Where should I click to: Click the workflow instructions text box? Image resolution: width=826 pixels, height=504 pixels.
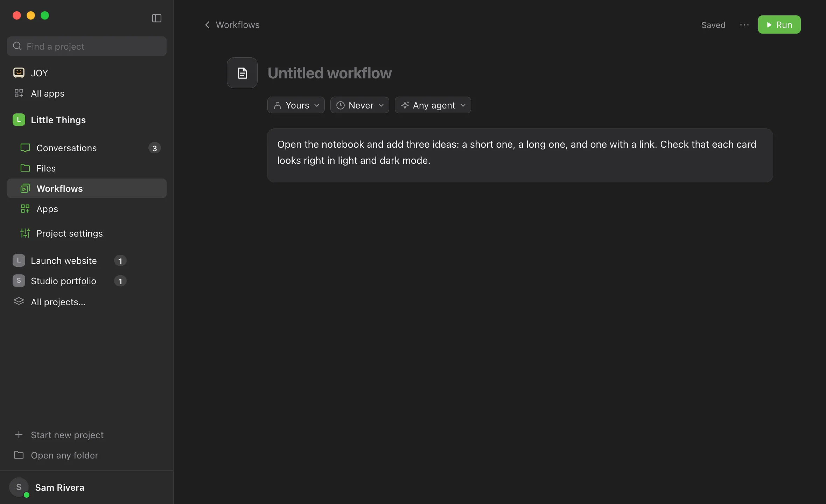520,155
